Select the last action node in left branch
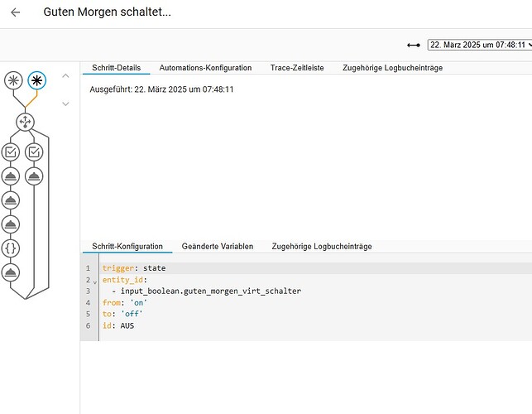 11,272
